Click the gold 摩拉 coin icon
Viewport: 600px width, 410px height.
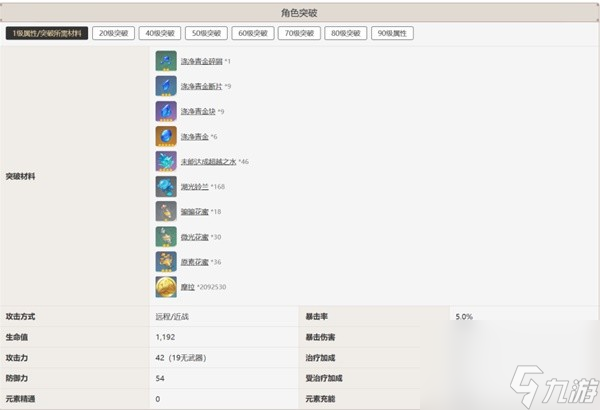[166, 287]
